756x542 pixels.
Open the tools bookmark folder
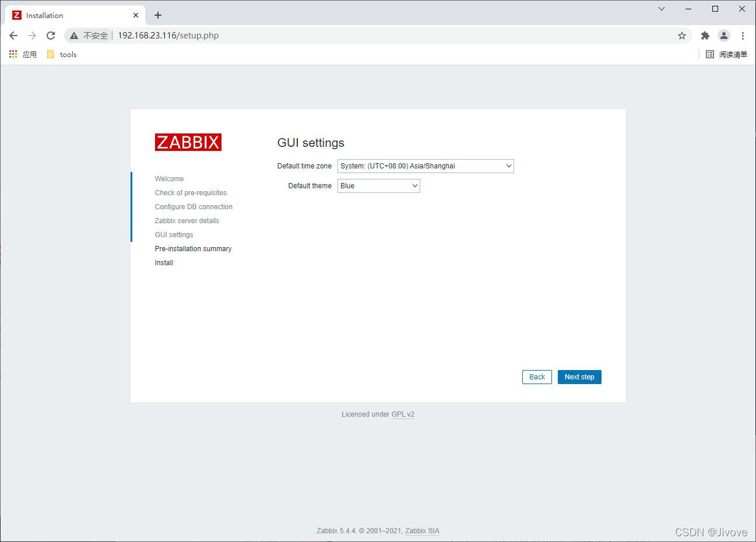[62, 54]
